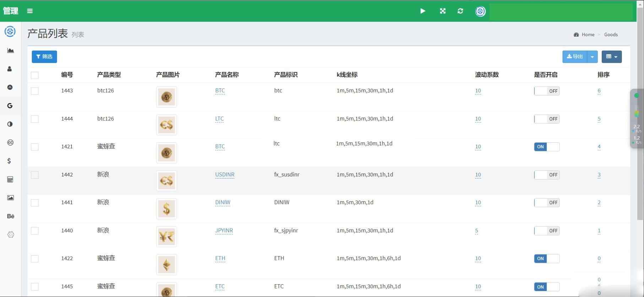Turn on the OFF switch for LTC row 1444
The width and height of the screenshot is (644, 297).
coord(547,119)
